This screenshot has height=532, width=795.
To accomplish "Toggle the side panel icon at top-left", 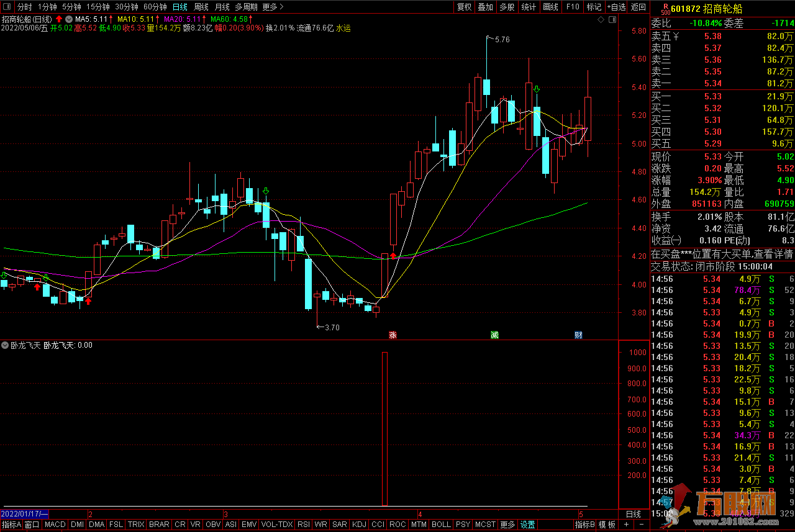I will 6,7.
